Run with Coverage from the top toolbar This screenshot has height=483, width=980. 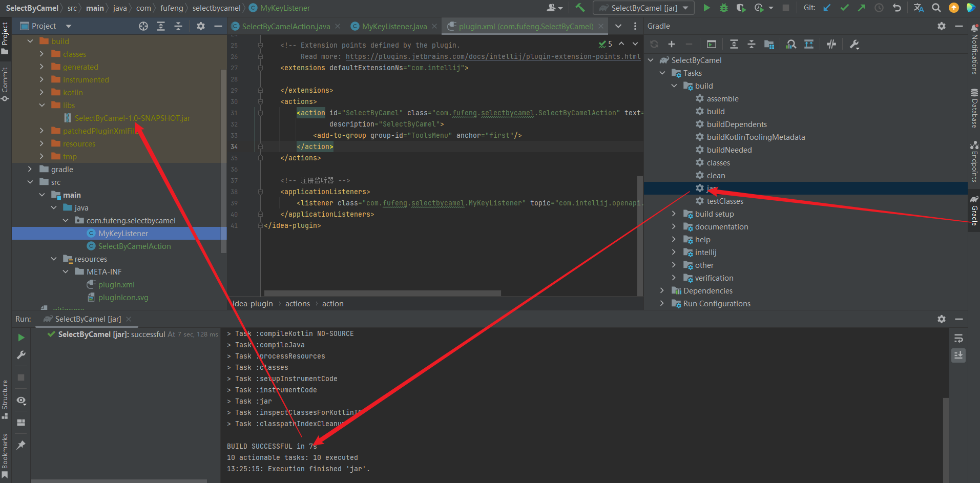[x=741, y=8]
